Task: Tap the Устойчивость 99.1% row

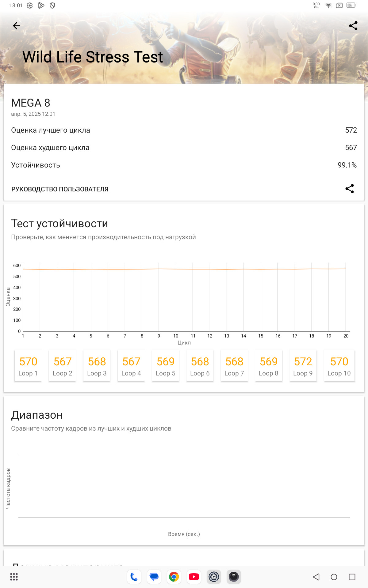Action: pos(184,165)
